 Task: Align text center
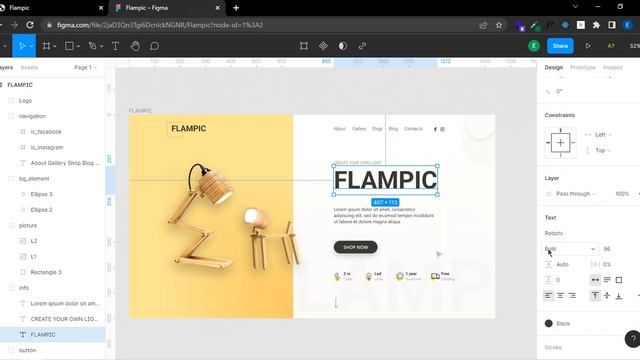point(560,296)
